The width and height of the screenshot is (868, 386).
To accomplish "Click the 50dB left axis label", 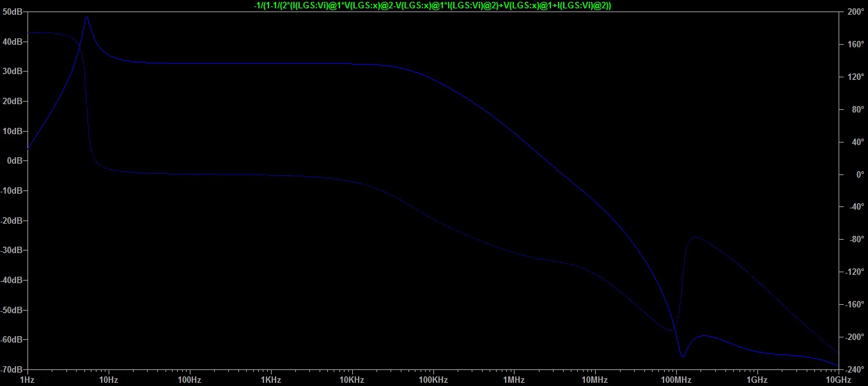I will [x=13, y=12].
